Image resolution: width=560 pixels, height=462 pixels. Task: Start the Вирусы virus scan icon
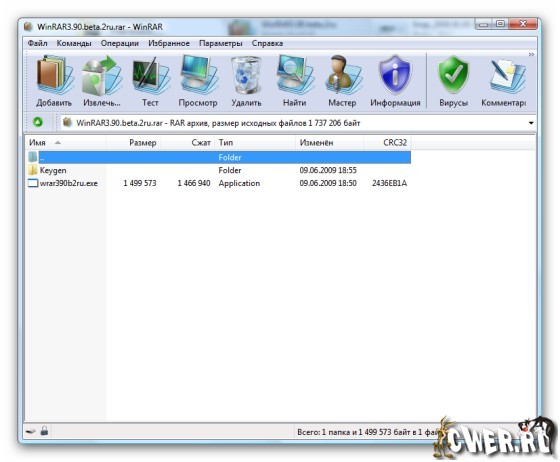pyautogui.click(x=453, y=75)
